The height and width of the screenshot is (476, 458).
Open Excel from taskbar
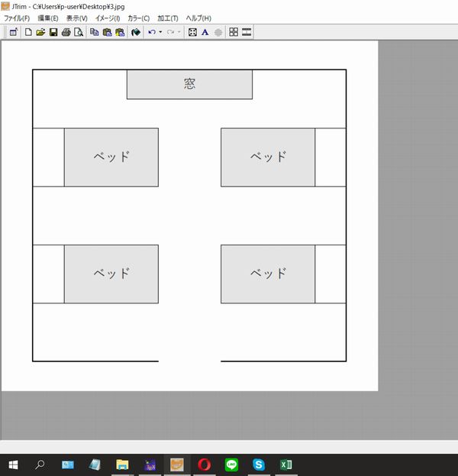(x=286, y=465)
